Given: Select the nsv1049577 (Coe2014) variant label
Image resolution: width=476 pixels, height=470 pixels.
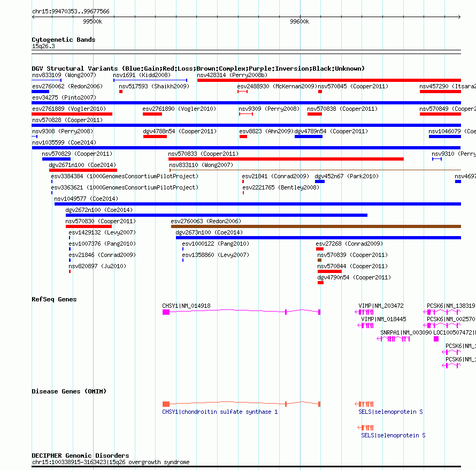Looking at the screenshot, I should coord(86,199).
